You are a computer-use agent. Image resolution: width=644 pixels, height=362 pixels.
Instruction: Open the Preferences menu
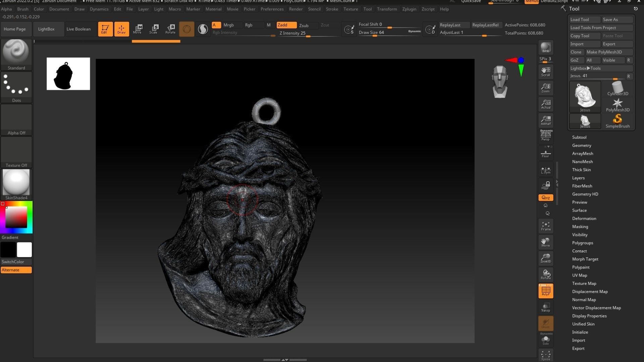click(x=272, y=9)
